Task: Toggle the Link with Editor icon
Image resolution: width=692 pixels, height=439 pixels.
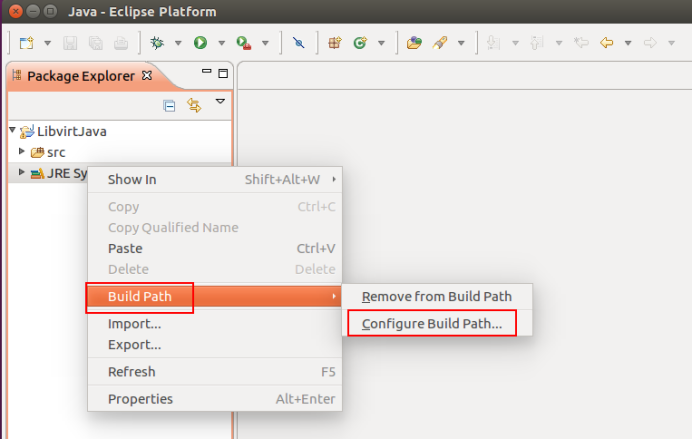Action: pos(194,105)
